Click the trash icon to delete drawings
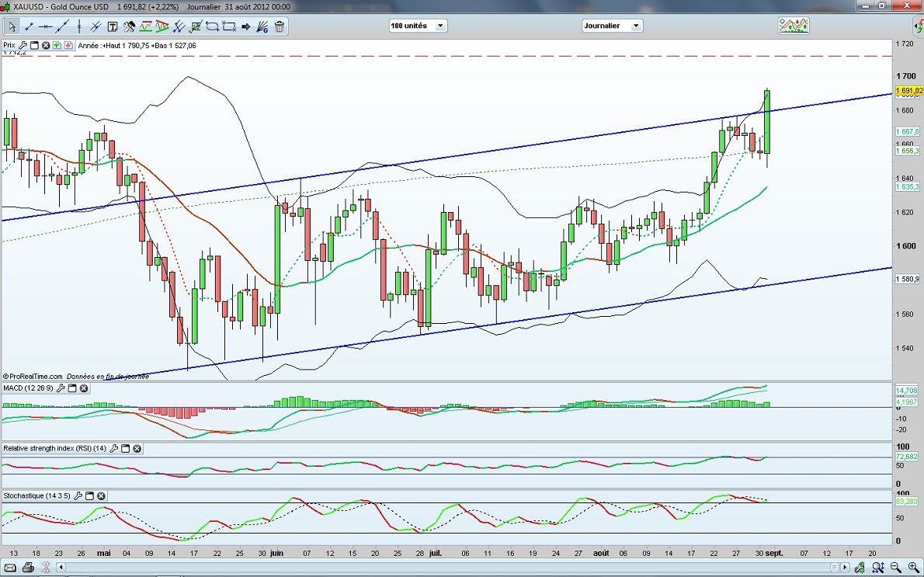This screenshot has height=577, width=924. click(280, 26)
